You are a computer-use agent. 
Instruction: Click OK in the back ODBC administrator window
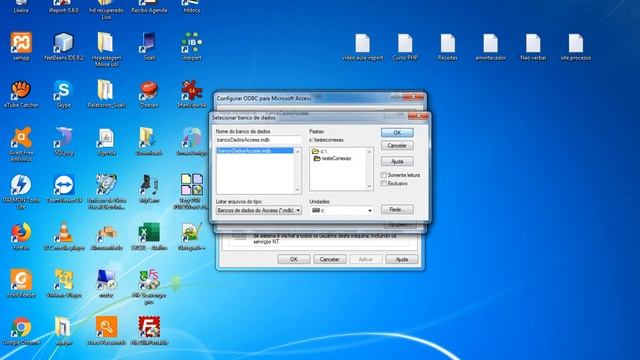[293, 259]
